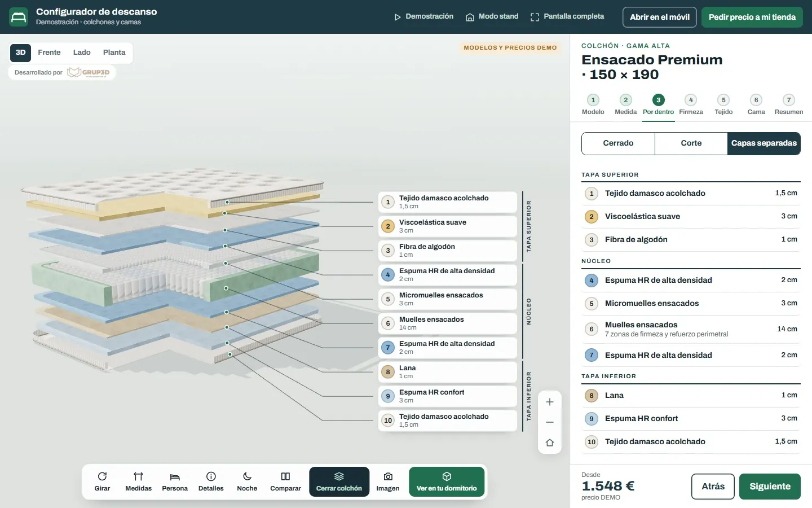Screen dimensions: 812x508
Task: Go to step 6 Cama
Action: [x=756, y=105]
